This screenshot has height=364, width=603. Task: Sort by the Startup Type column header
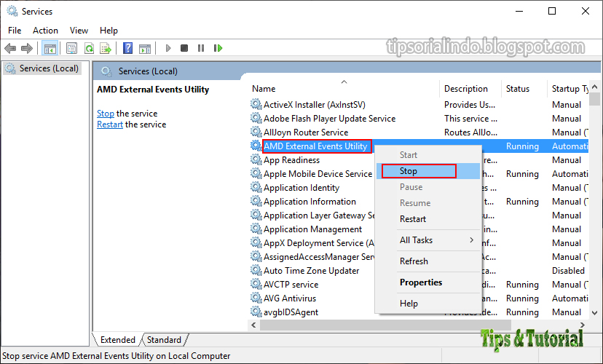point(568,88)
